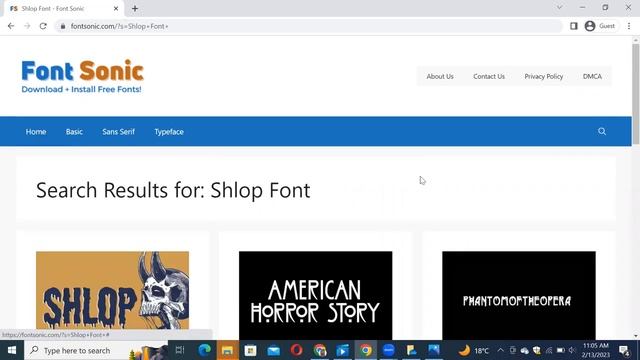Select Typeface category in navigation

(169, 132)
